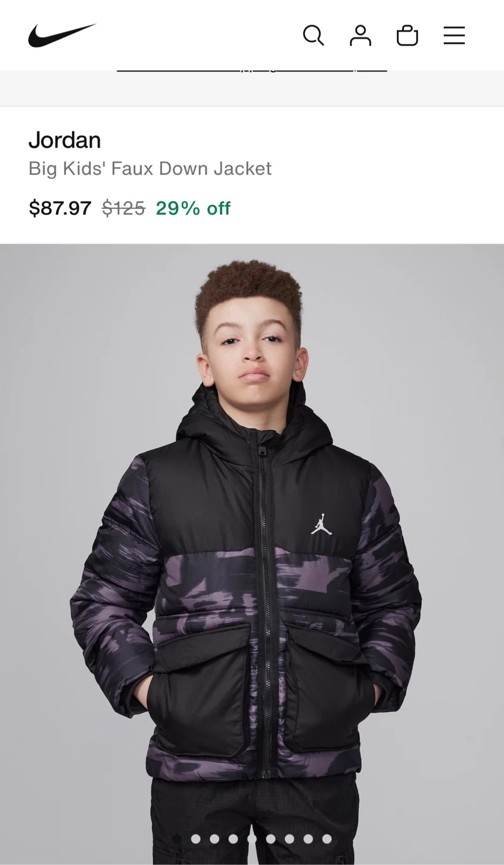Open the hamburger menu
Image resolution: width=504 pixels, height=865 pixels.
pyautogui.click(x=454, y=35)
